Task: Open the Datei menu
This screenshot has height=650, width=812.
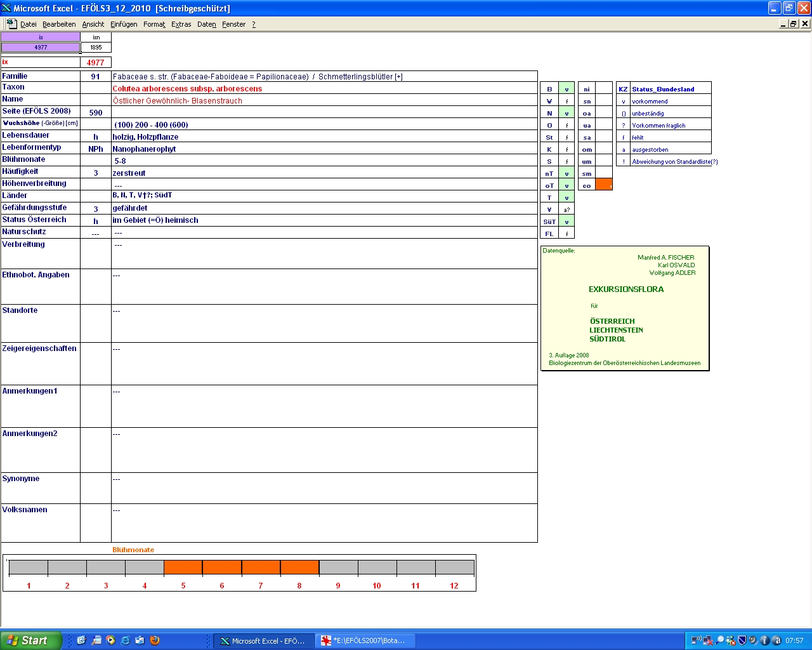Action: click(29, 24)
